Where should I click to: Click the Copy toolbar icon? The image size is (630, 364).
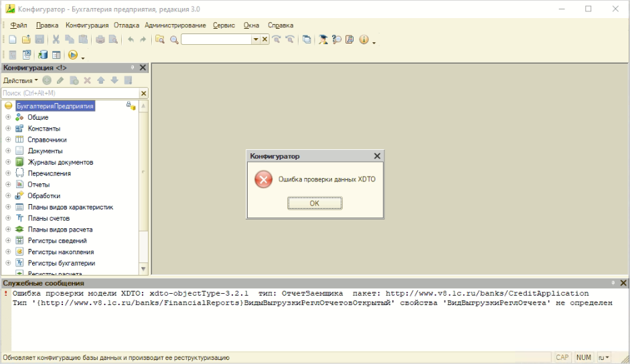point(70,39)
